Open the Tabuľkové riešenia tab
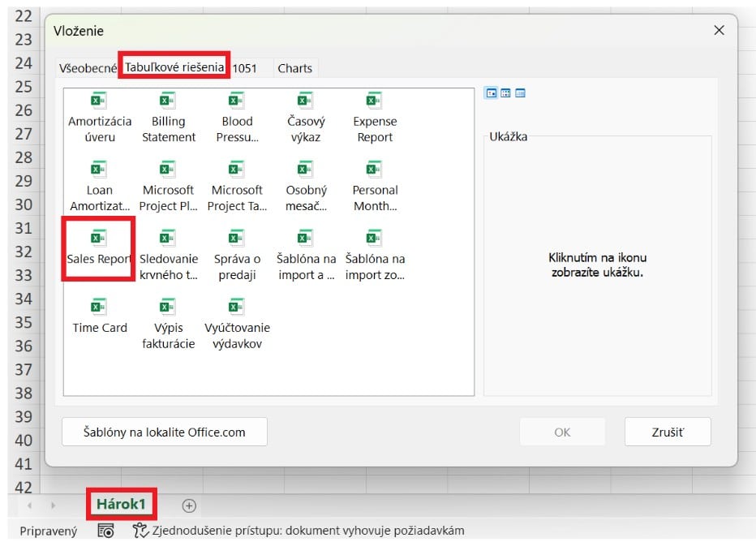Image resolution: width=756 pixels, height=542 pixels. (x=174, y=67)
